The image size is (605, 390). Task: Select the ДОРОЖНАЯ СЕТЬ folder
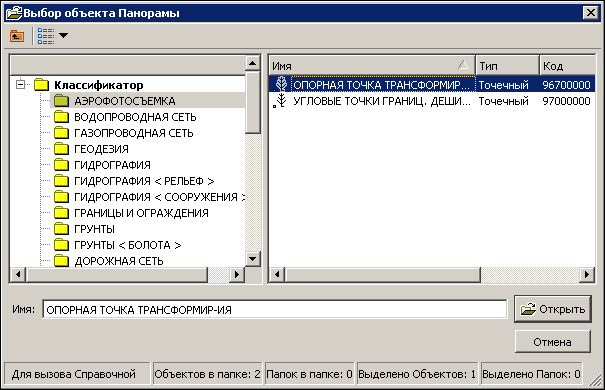[x=118, y=261]
